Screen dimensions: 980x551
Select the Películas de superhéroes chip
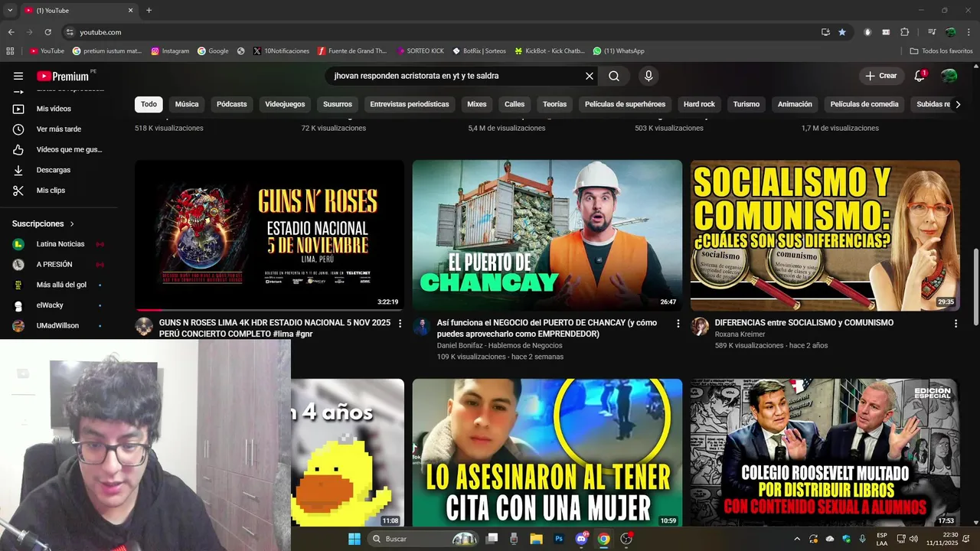[x=626, y=104]
